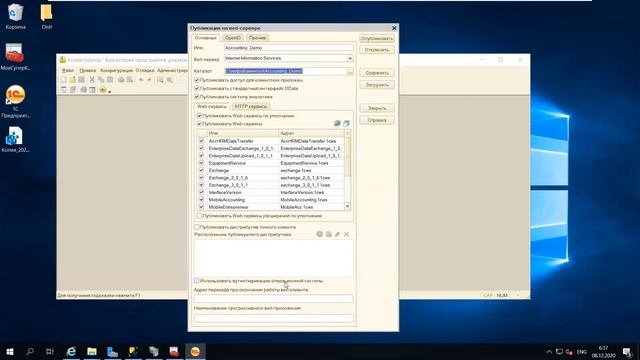
Task: Click the Сохранить button
Action: [377, 73]
